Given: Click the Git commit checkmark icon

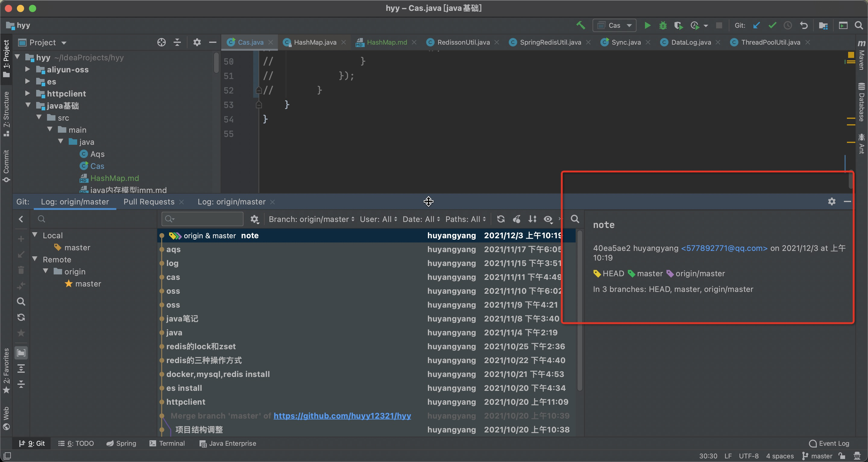Looking at the screenshot, I should click(772, 26).
